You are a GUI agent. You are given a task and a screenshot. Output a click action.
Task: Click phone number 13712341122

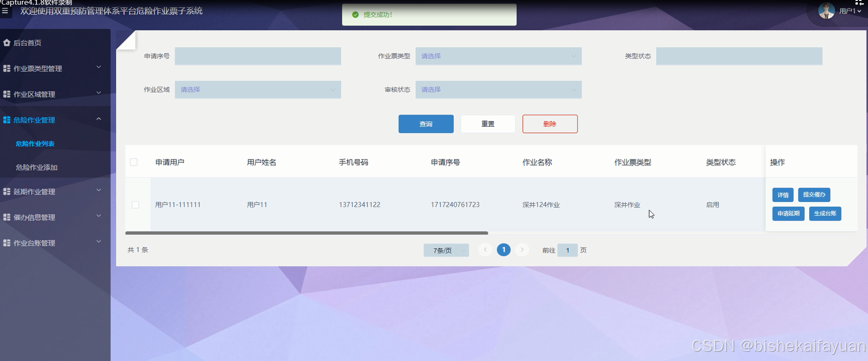click(x=360, y=205)
